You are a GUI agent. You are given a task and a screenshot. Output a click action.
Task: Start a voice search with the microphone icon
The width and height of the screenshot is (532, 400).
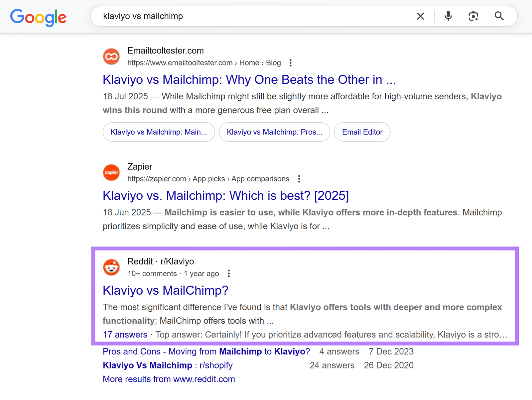448,16
